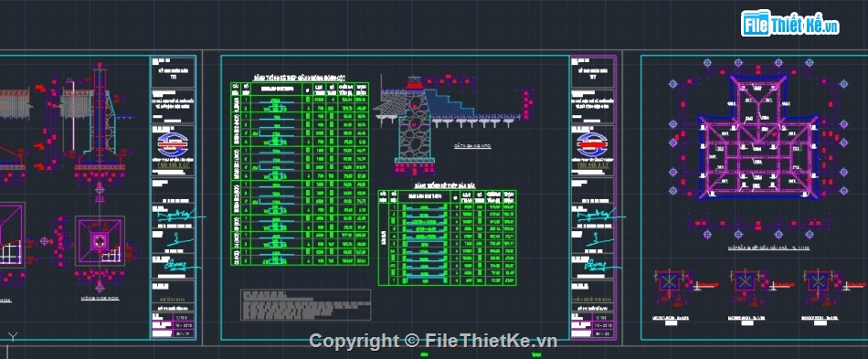
Task: Click the "1/100" scale cell in purple title block
Action: (x=602, y=318)
